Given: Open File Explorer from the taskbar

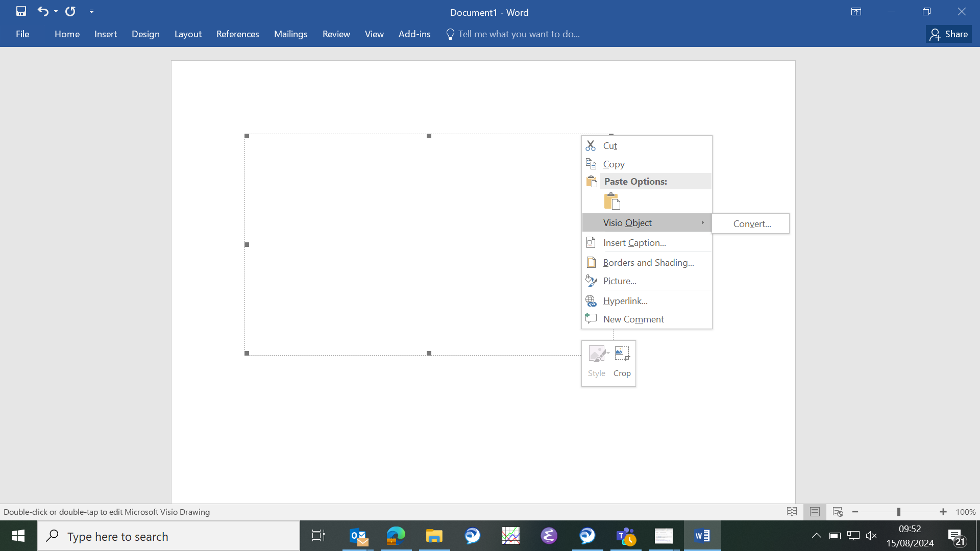Looking at the screenshot, I should 434,536.
